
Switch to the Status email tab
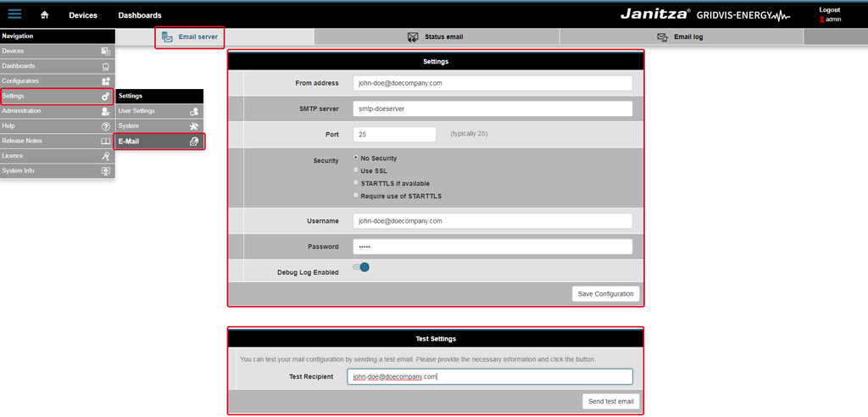click(436, 37)
